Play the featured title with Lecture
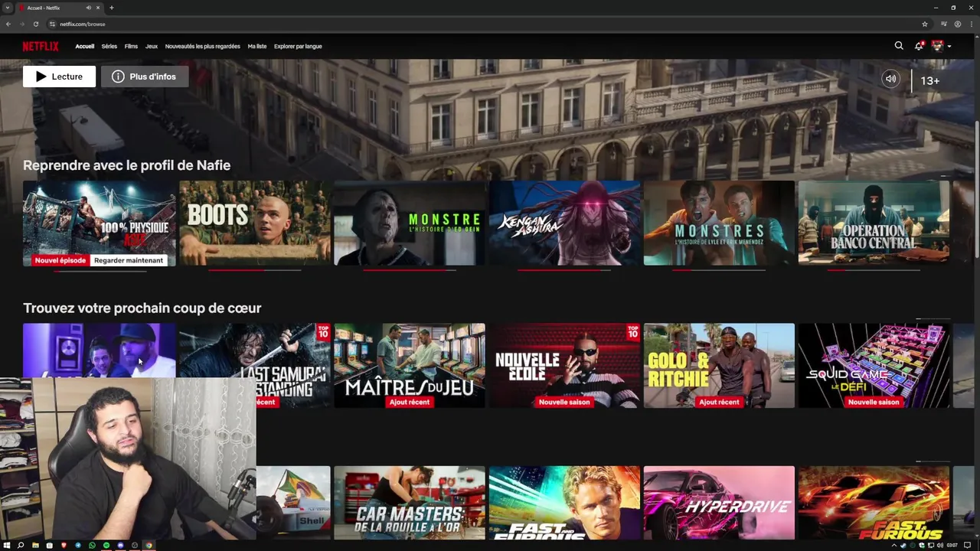The image size is (980, 551). 59,77
